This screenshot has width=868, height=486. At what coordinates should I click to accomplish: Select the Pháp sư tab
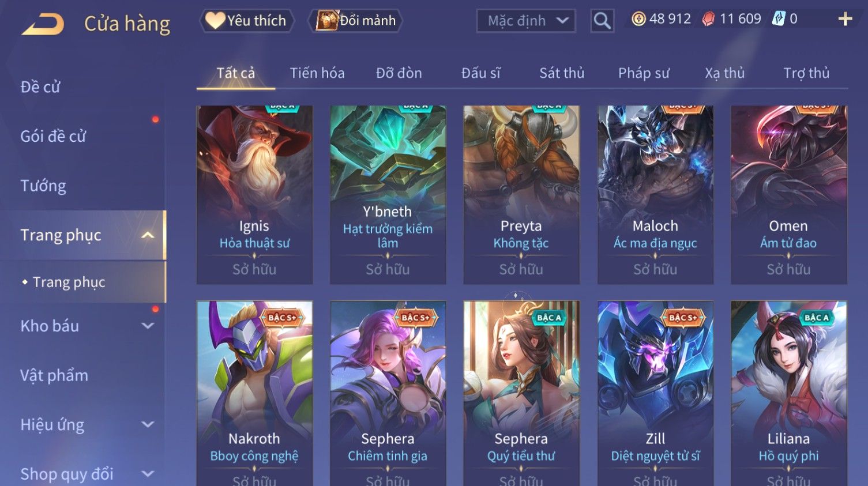[644, 73]
